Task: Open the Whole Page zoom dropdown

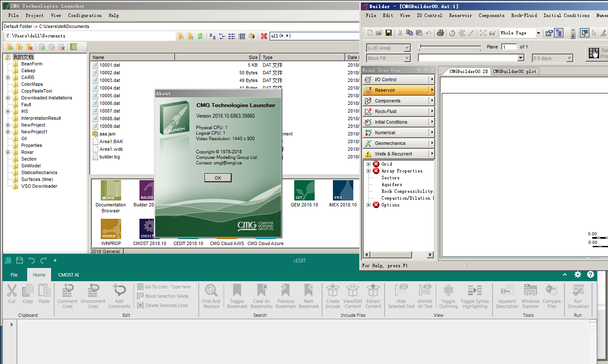Action: 538,33
